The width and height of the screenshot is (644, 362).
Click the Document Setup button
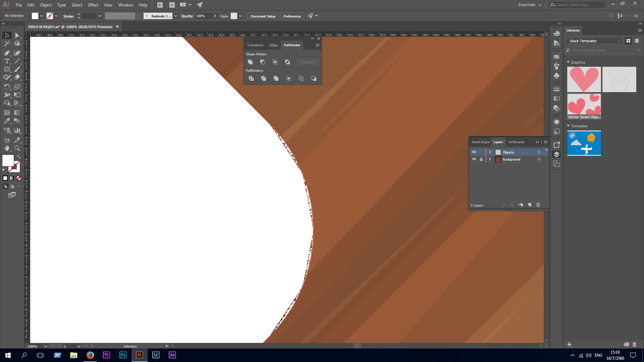point(263,16)
